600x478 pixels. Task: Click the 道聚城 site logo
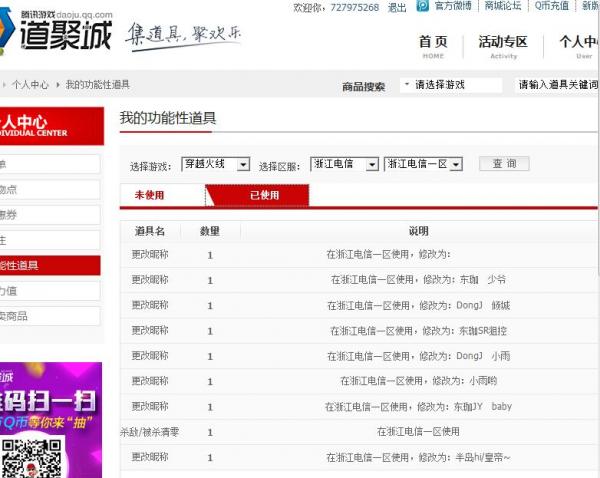click(57, 31)
